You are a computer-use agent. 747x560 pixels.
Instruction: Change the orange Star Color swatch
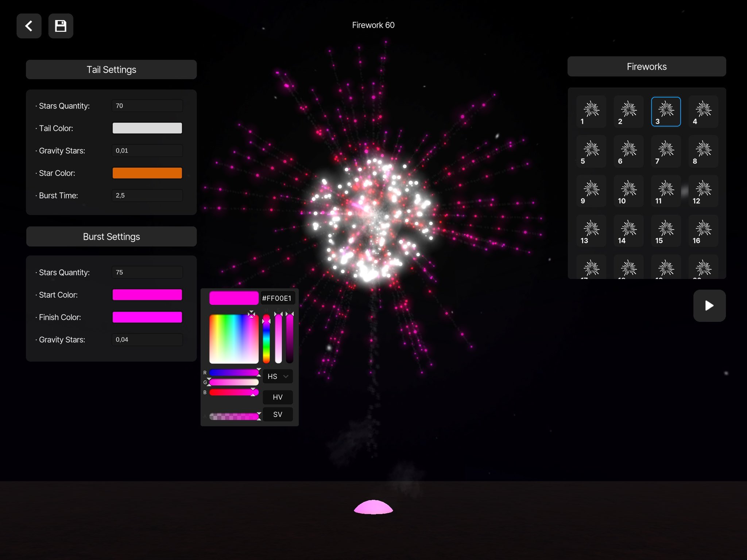pyautogui.click(x=147, y=173)
